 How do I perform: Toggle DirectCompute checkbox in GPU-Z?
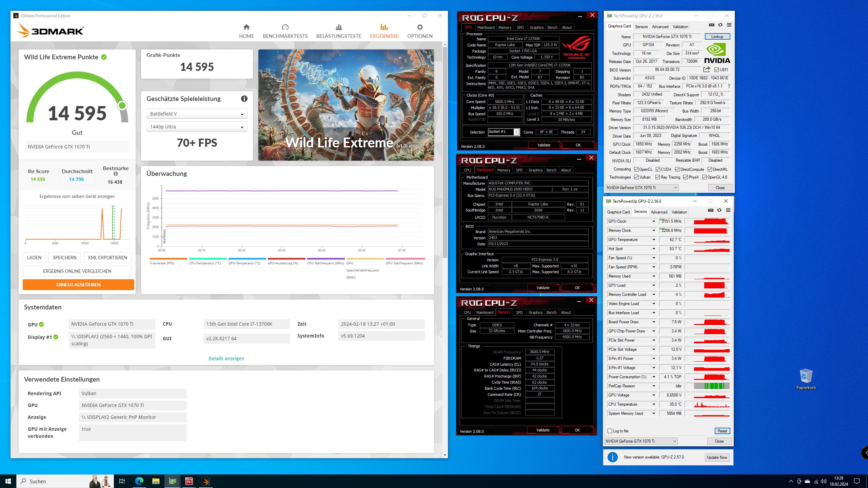677,169
